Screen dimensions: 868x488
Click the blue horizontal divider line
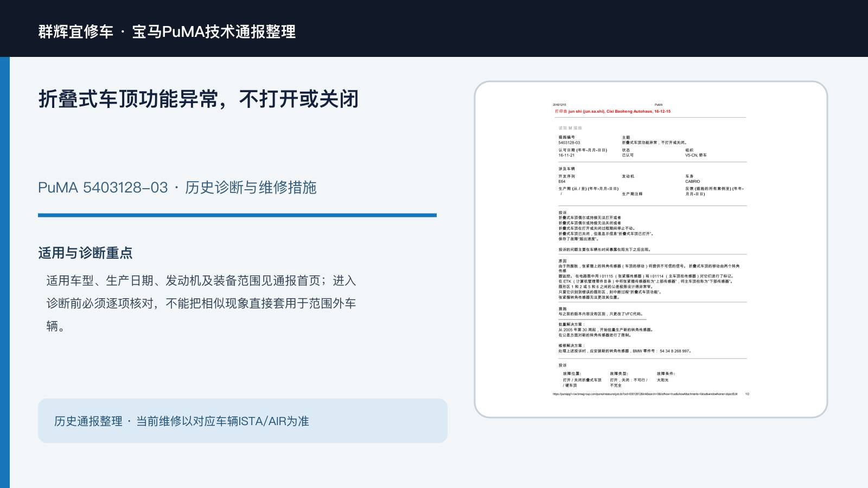point(237,215)
